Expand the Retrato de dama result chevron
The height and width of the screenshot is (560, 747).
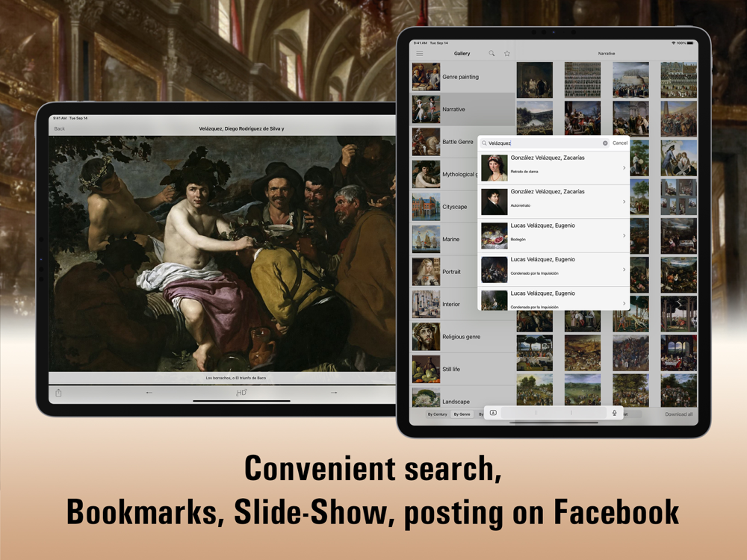(x=624, y=167)
